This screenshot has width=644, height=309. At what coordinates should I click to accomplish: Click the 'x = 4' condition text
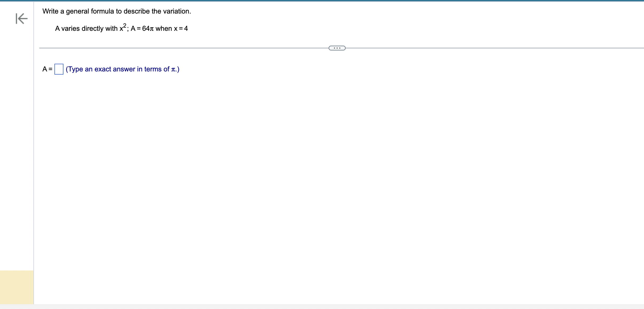pos(181,28)
